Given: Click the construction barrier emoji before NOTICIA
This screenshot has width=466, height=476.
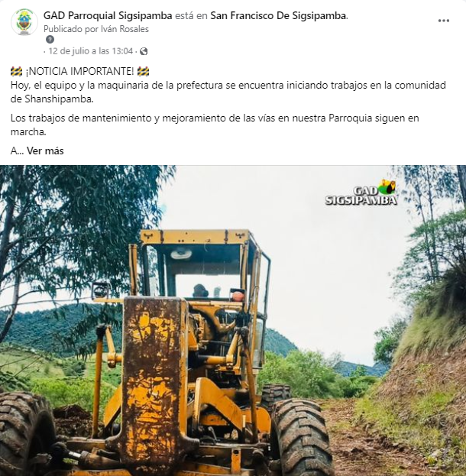Looking at the screenshot, I should click(x=16, y=72).
